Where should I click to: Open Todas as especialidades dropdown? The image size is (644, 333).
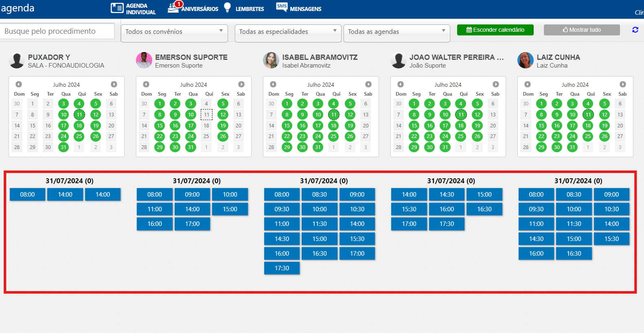[x=288, y=33]
